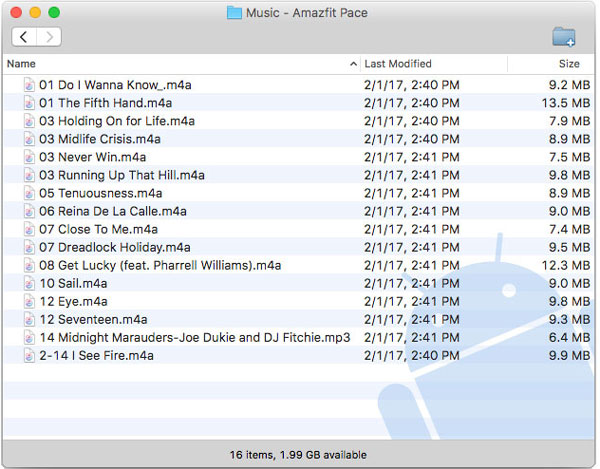
Task: Click the 9.3 MB size value
Action: click(x=569, y=319)
